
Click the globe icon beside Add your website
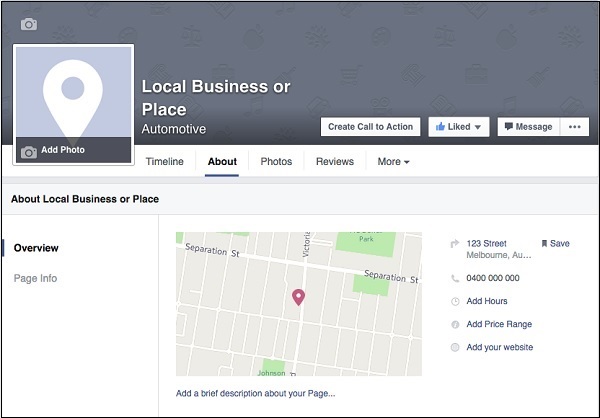[x=455, y=347]
